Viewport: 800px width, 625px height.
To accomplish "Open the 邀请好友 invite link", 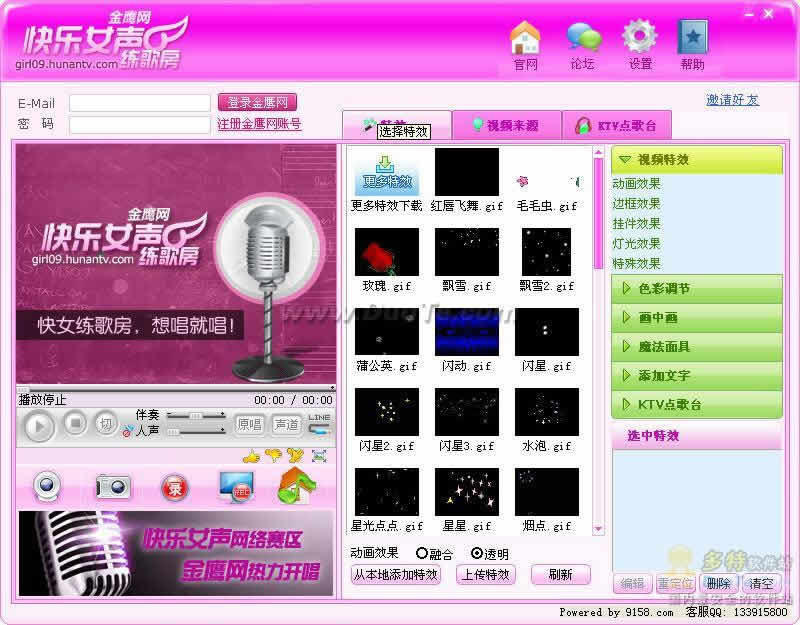I will (x=733, y=99).
